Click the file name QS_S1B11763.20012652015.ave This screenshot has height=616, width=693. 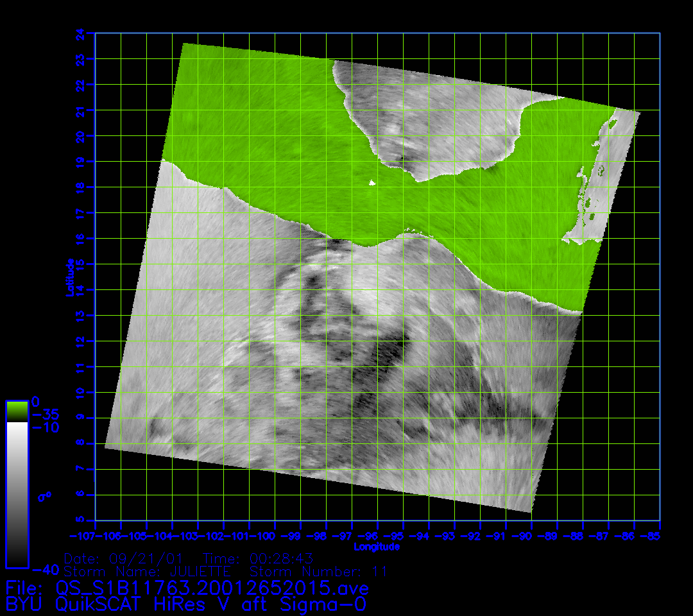[x=212, y=588]
